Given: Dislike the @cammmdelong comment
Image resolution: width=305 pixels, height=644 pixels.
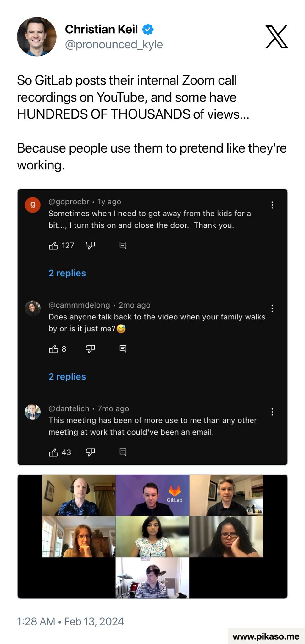Looking at the screenshot, I should pyautogui.click(x=90, y=349).
